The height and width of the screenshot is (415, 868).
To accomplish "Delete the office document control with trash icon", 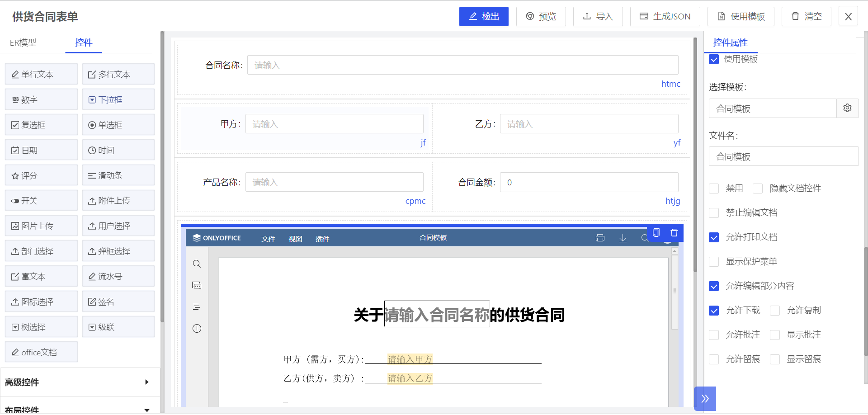I will (674, 233).
